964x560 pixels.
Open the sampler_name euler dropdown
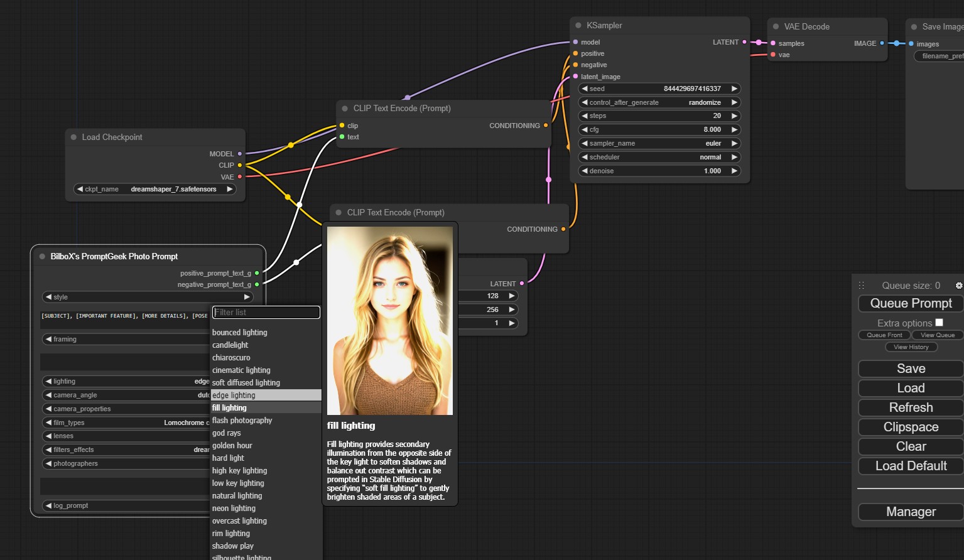[659, 143]
